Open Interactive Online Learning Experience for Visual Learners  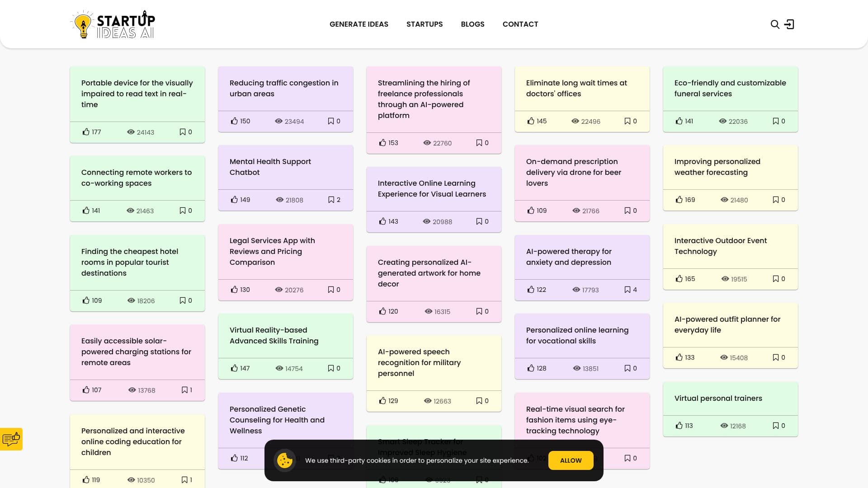tap(432, 188)
